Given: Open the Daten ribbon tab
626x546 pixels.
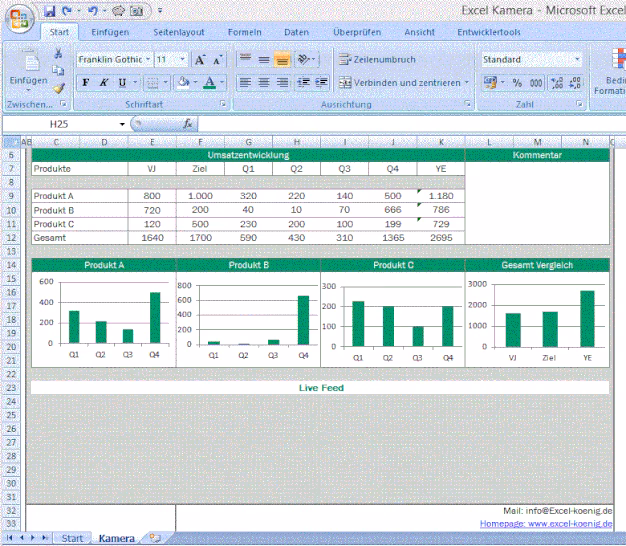Looking at the screenshot, I should tap(296, 32).
